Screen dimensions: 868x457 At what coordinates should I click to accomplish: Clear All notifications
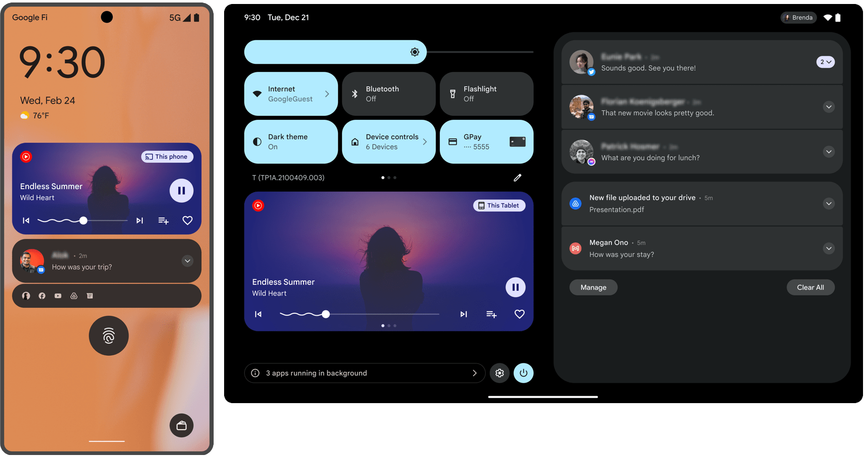tap(811, 287)
